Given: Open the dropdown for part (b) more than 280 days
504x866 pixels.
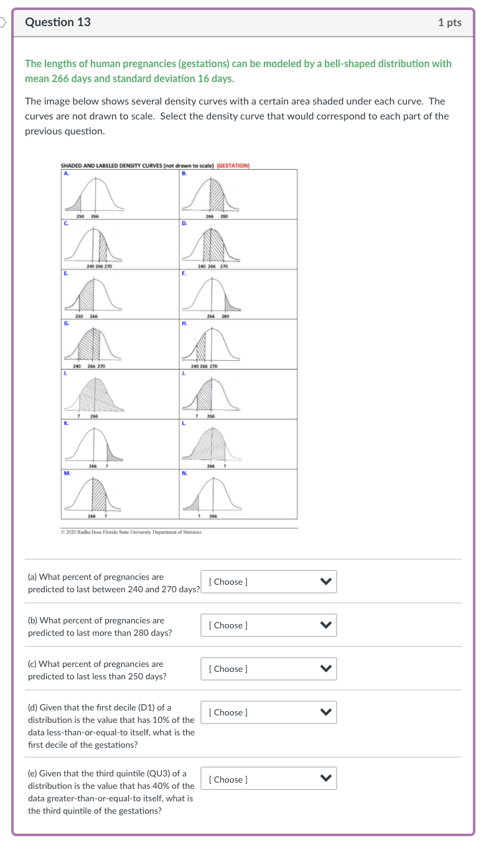Looking at the screenshot, I should 269,625.
